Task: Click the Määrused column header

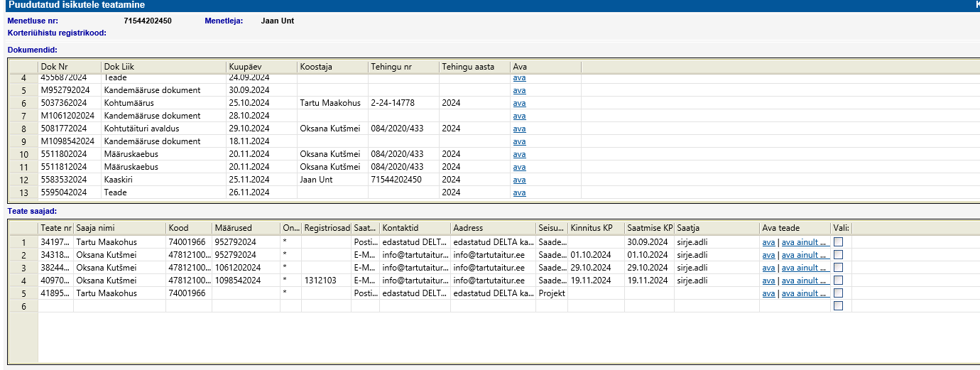Action: tap(246, 228)
